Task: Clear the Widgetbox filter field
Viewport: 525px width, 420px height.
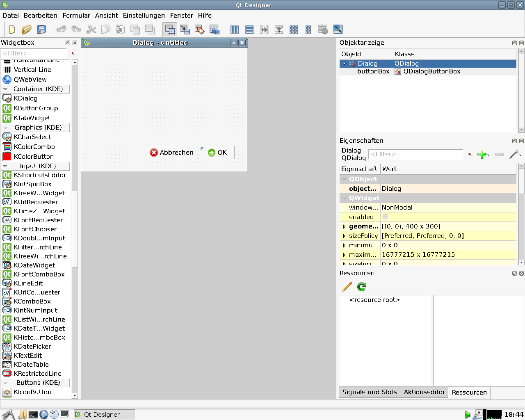Action: [x=73, y=53]
